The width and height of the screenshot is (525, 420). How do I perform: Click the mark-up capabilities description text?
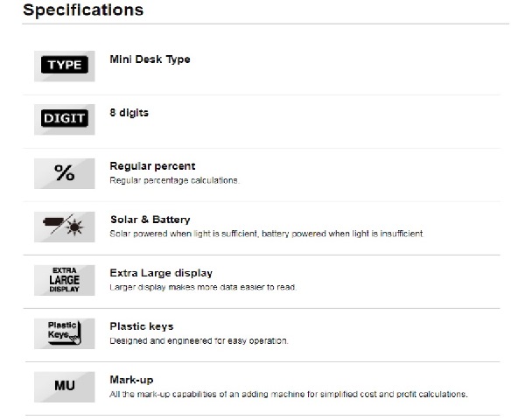pos(289,395)
